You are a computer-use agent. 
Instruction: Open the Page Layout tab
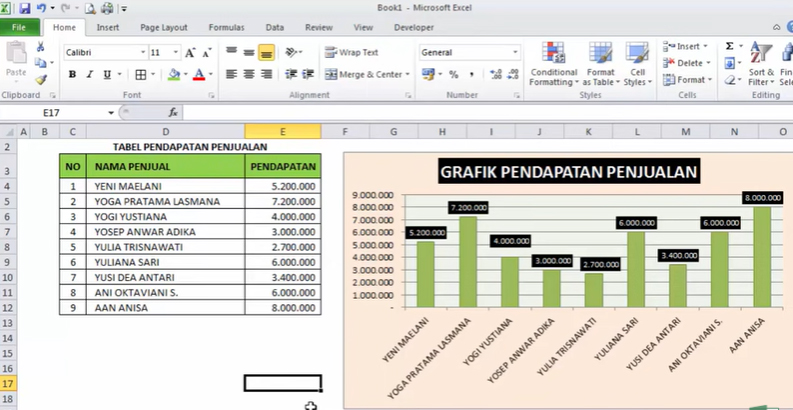(x=162, y=28)
